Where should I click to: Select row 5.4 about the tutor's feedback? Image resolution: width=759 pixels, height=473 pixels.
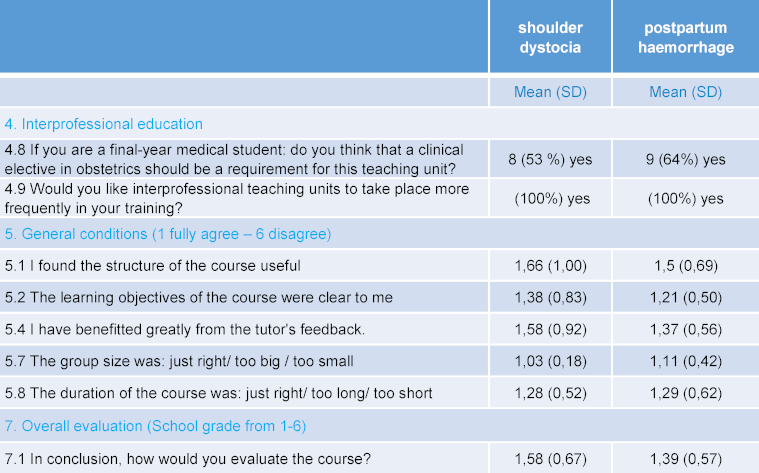186,329
